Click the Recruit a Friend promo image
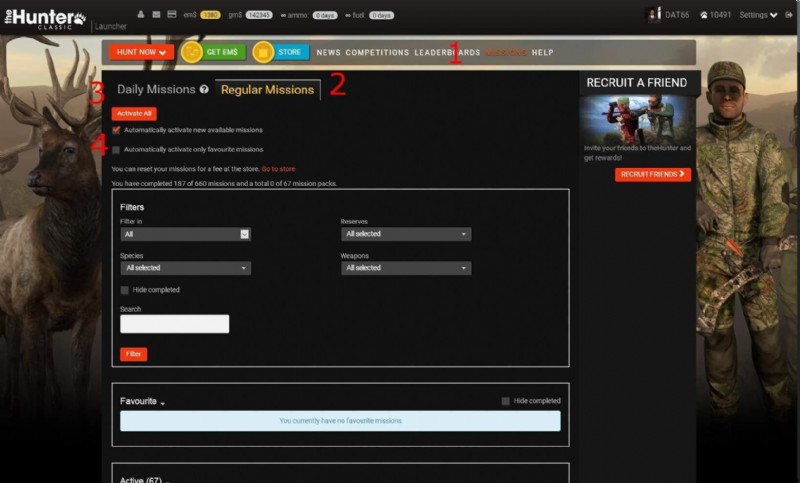Viewport: 800px width, 483px height. pyautogui.click(x=637, y=119)
